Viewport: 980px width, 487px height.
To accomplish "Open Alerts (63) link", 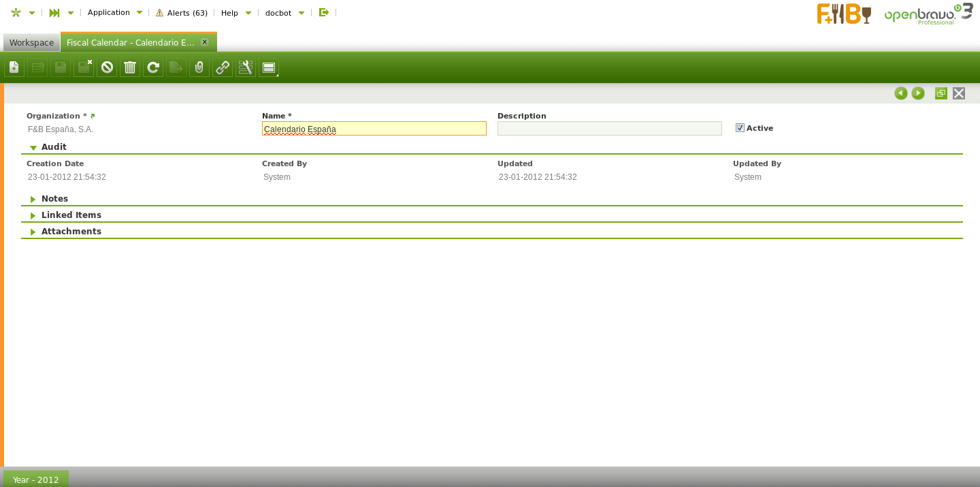I will pos(182,12).
